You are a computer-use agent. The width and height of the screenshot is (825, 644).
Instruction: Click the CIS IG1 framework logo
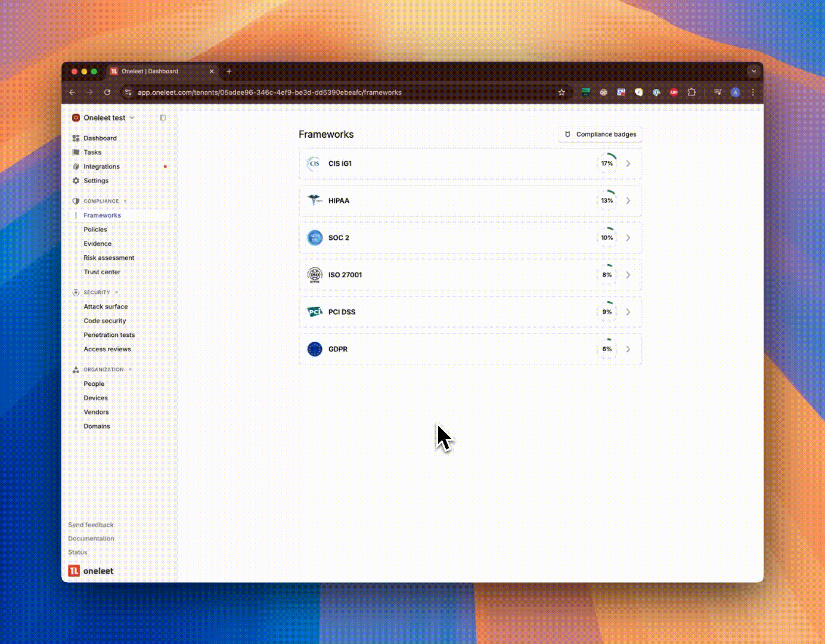point(314,163)
